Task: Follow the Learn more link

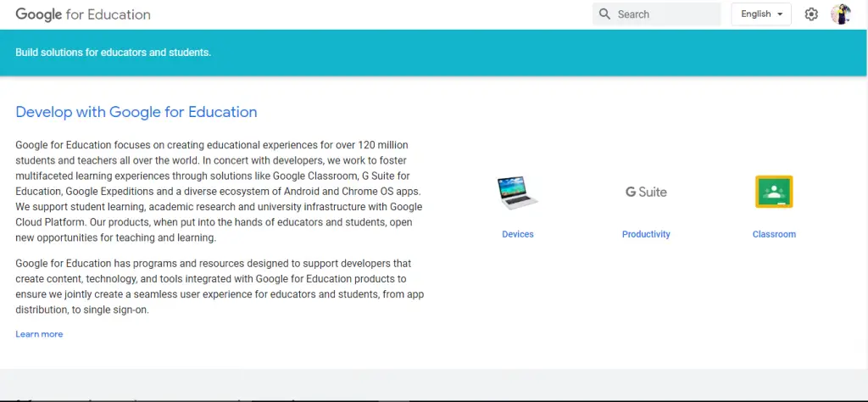Action: (x=39, y=334)
